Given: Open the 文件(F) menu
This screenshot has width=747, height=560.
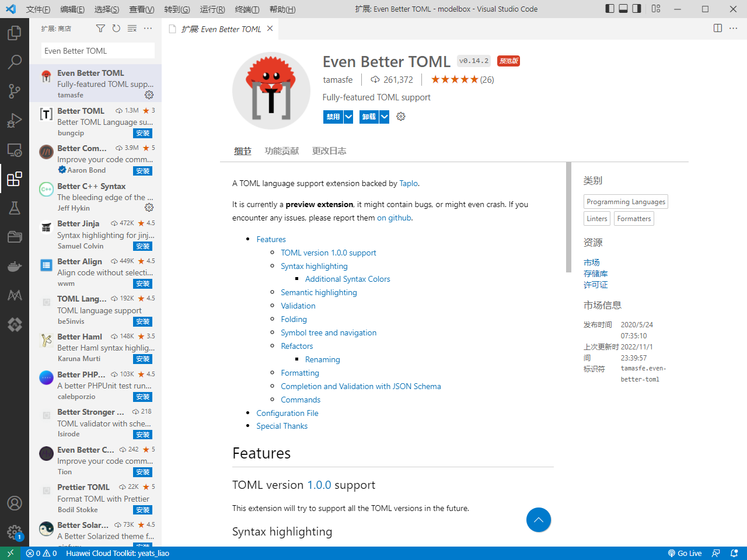Looking at the screenshot, I should (x=38, y=9).
